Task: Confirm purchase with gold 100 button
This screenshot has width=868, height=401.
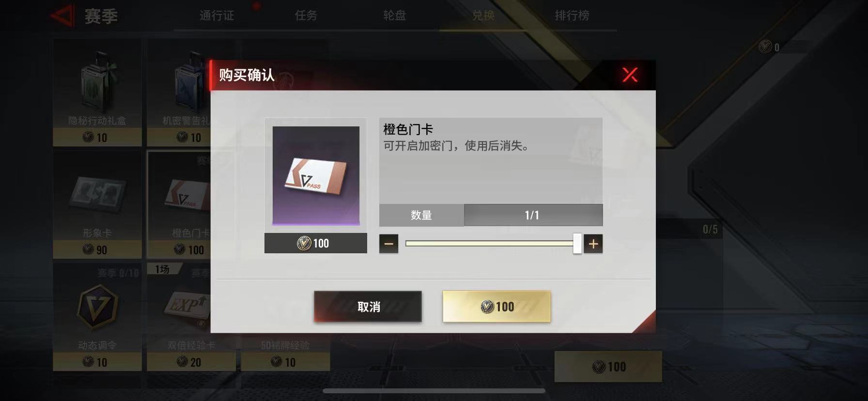Action: [x=496, y=307]
